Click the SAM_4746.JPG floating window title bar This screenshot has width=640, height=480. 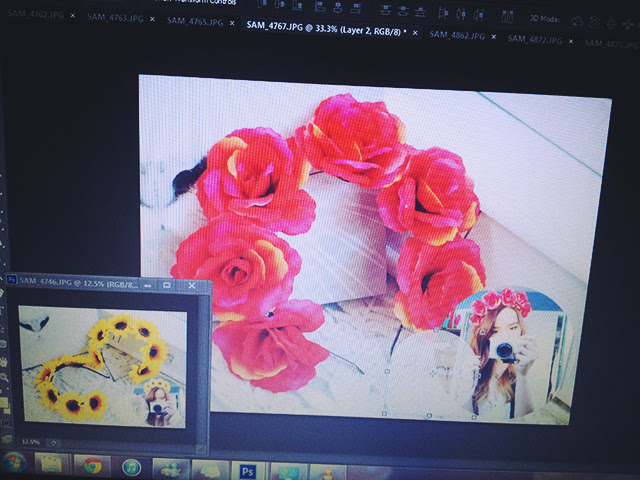(x=109, y=282)
